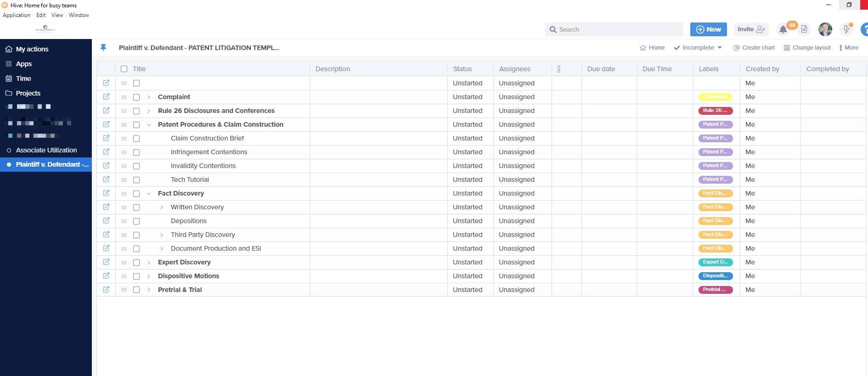Image resolution: width=868 pixels, height=376 pixels.
Task: Click the lightning bolt icon in header
Action: tap(846, 30)
